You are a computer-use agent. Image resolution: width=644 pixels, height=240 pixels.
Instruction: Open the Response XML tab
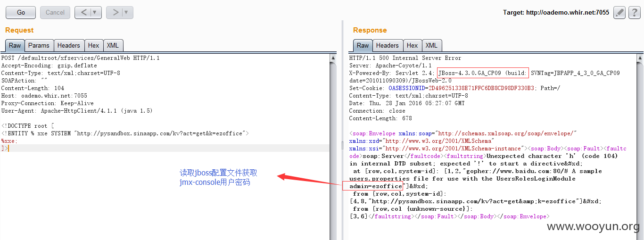pyautogui.click(x=432, y=46)
